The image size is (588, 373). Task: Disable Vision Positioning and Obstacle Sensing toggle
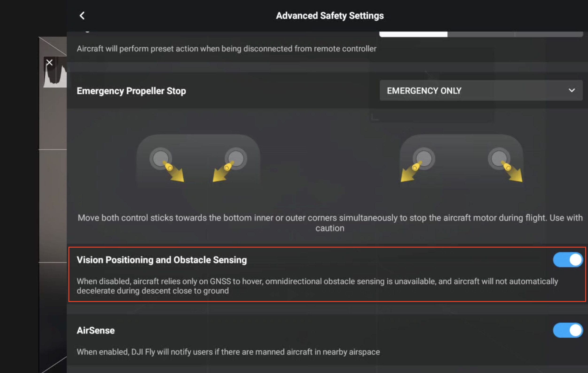pyautogui.click(x=568, y=260)
